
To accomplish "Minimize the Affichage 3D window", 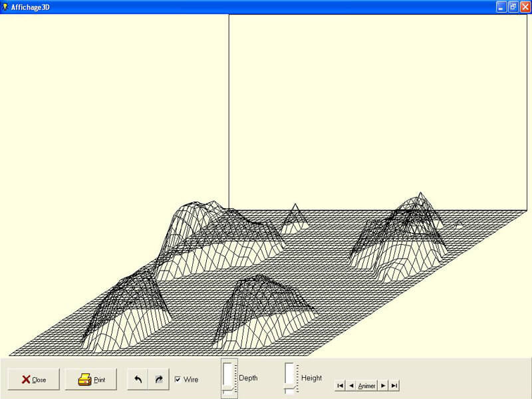I will pos(501,7).
